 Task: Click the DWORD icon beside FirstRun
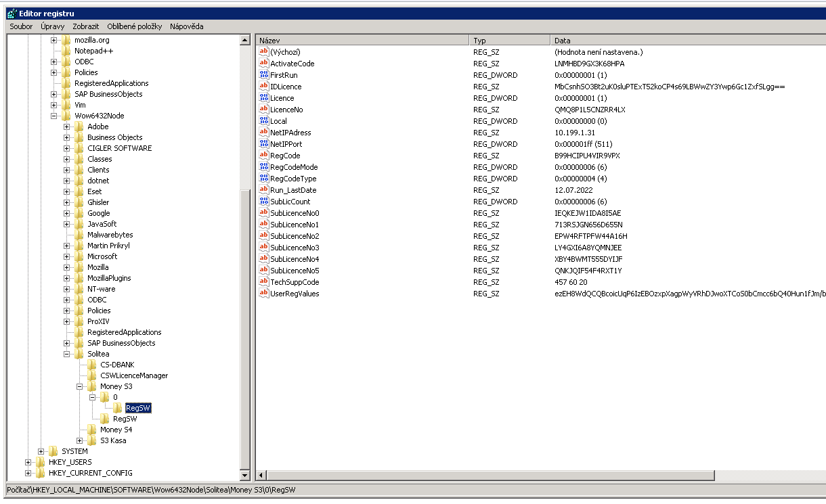pyautogui.click(x=264, y=75)
